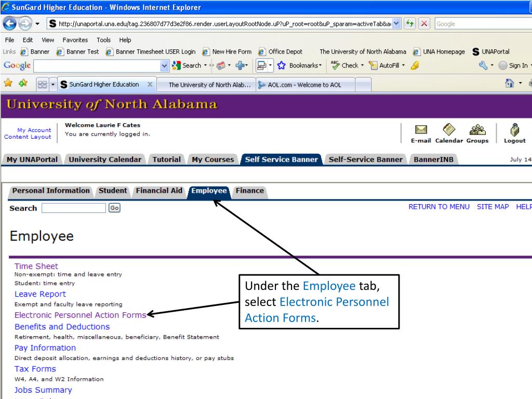Open the BannerINB portal tab

pyautogui.click(x=433, y=159)
